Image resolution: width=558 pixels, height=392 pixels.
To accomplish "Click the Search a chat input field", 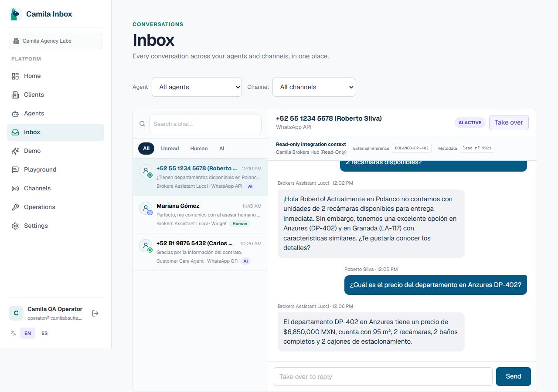I will click(205, 124).
